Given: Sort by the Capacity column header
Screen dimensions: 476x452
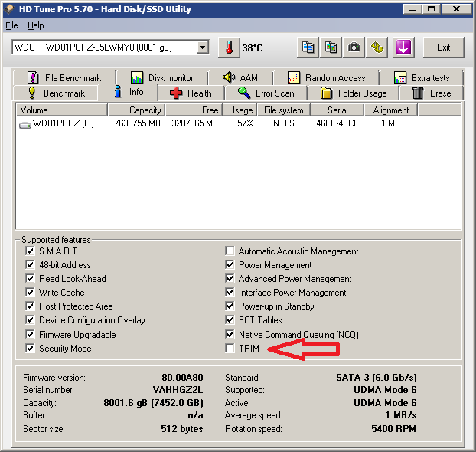Looking at the screenshot, I should point(136,110).
